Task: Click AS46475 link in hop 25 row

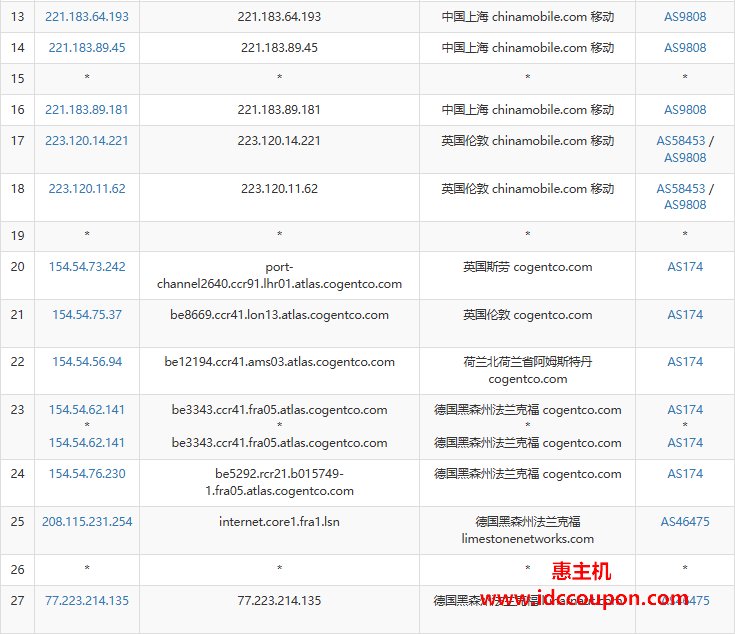Action: (x=685, y=522)
